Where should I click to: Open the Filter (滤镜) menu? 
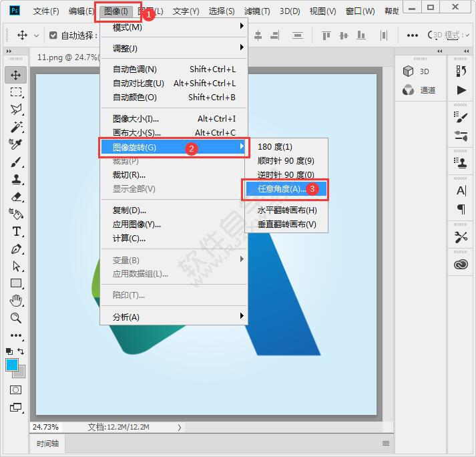point(257,11)
